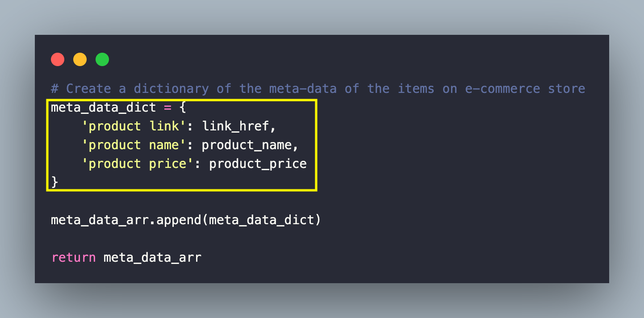This screenshot has height=318, width=644.
Task: Click the closing curly brace
Action: (54, 182)
